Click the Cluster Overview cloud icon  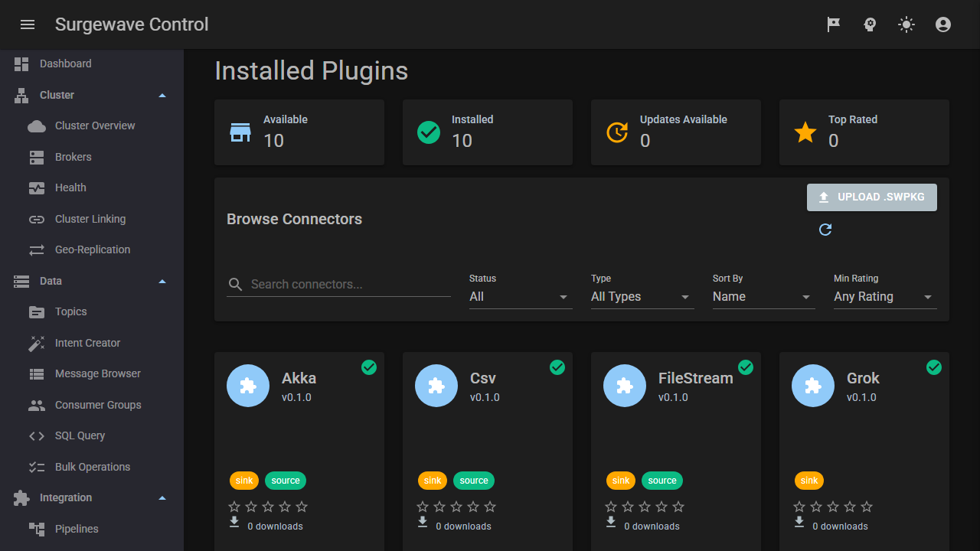coord(37,126)
